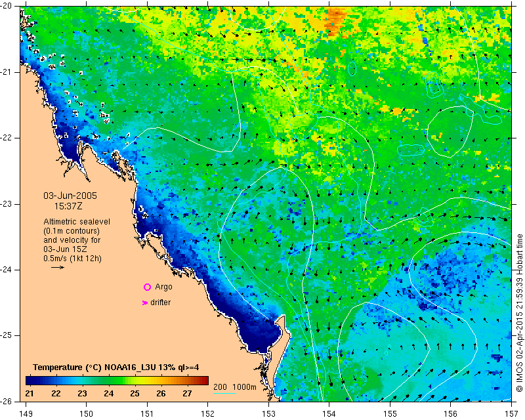Click latitude axis label -20
525x420 pixels.
point(6,7)
